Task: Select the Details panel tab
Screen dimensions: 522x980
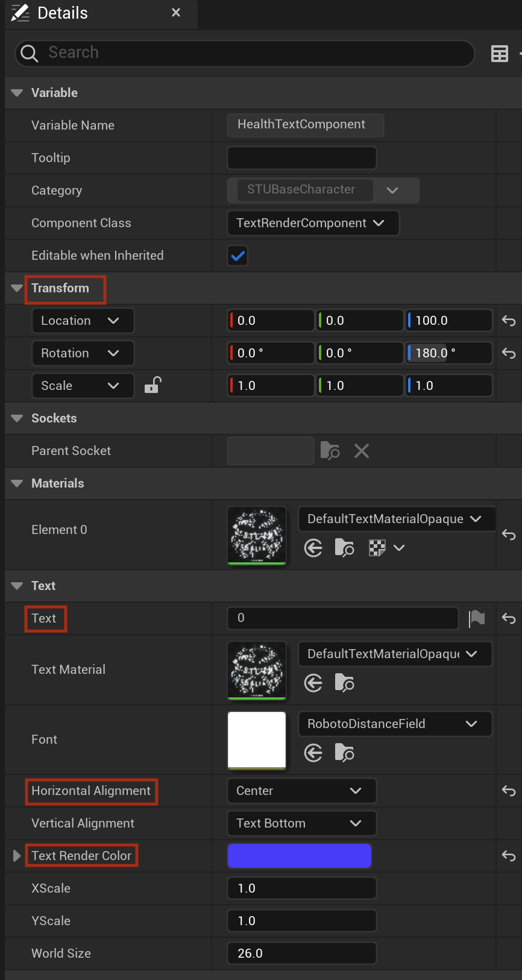Action: pos(63,13)
